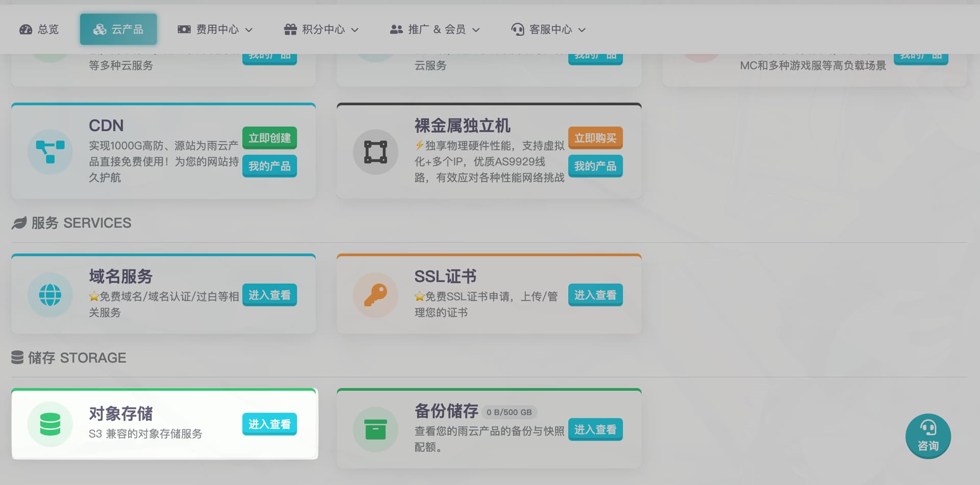Select the database icon for 对象存储
Image resolution: width=980 pixels, height=485 pixels.
50,424
